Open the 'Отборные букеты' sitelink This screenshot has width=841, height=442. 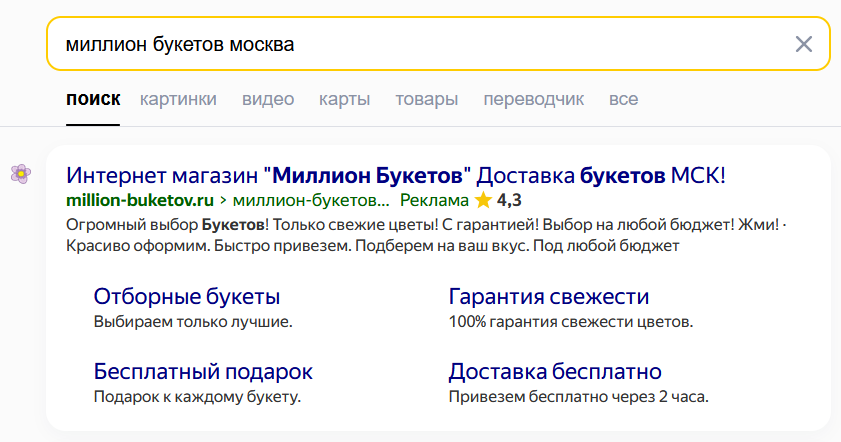pyautogui.click(x=187, y=297)
